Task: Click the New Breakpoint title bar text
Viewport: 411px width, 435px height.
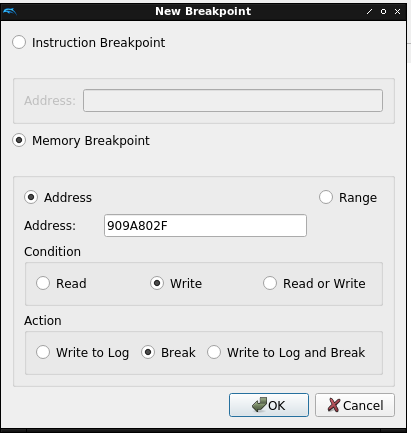Action: pos(203,11)
